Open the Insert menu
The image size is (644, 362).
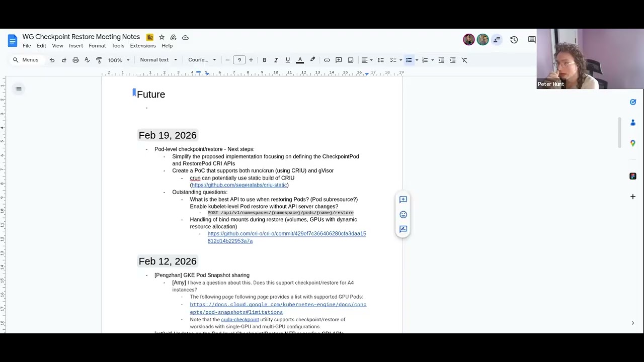pos(76,46)
